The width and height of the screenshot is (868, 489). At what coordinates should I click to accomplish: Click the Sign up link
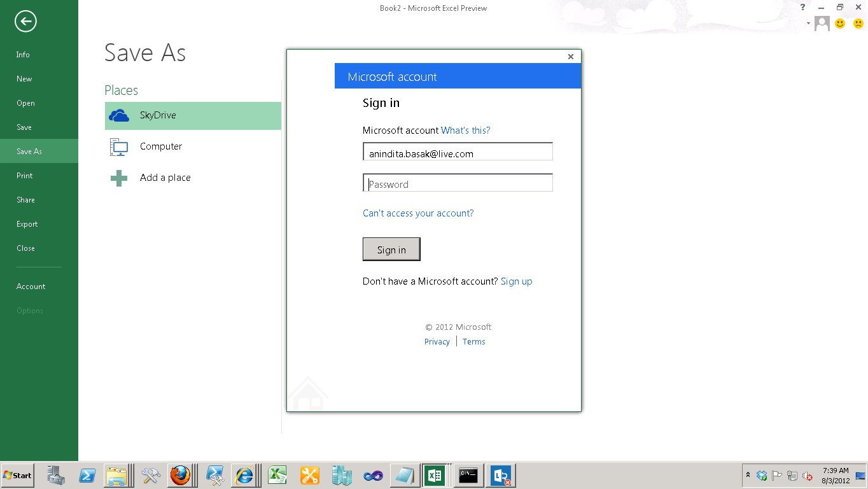pos(517,281)
